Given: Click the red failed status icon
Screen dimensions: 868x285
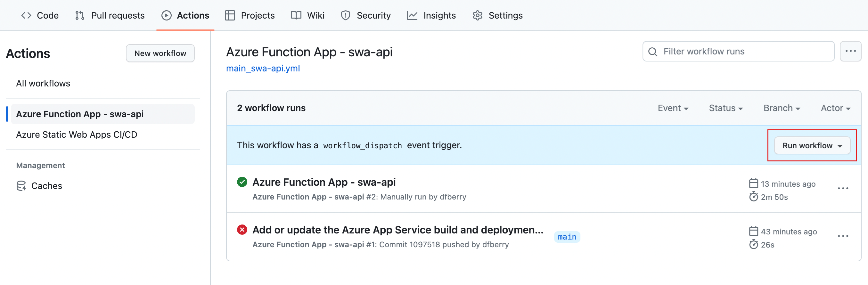Looking at the screenshot, I should [242, 230].
